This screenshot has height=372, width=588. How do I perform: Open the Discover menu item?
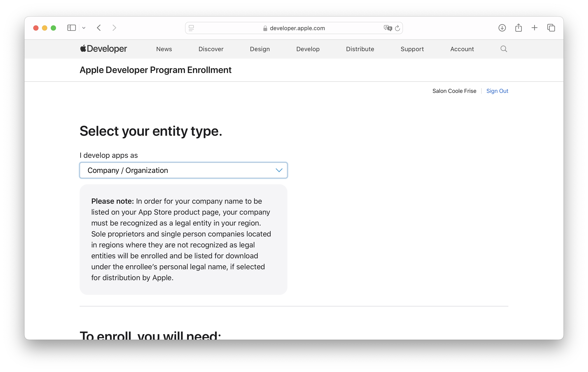point(211,49)
